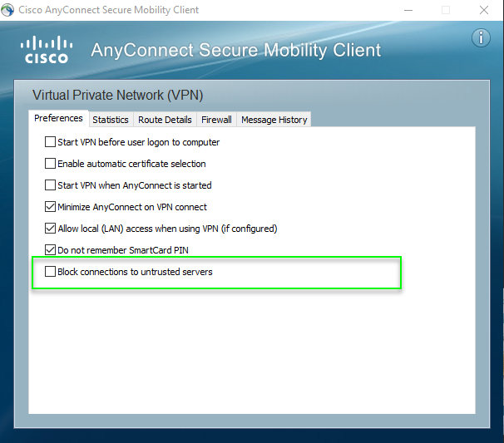Open the Route Details tab

(x=165, y=120)
